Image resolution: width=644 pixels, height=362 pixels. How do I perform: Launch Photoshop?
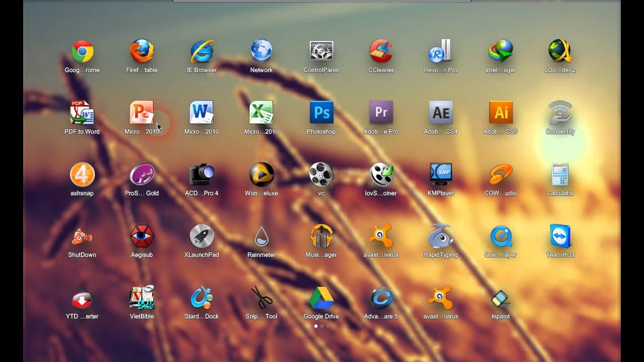click(x=321, y=113)
